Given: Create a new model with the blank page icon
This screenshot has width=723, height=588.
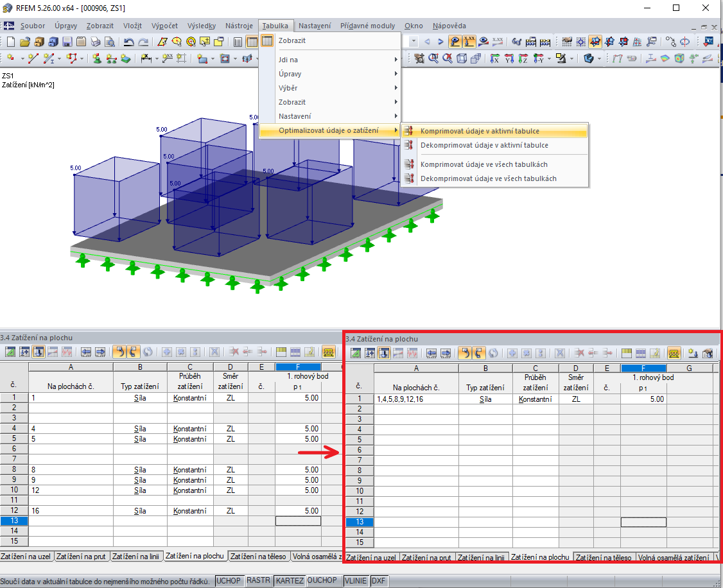Looking at the screenshot, I should click(11, 42).
